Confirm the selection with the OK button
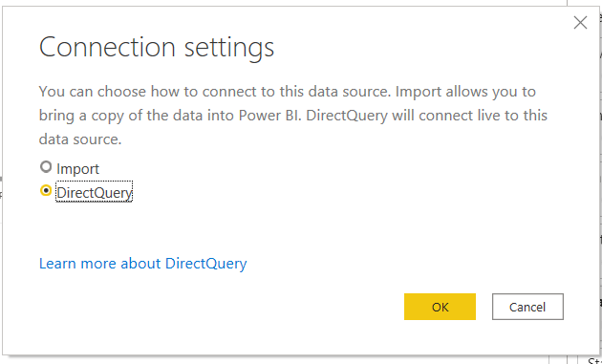The width and height of the screenshot is (602, 364). click(x=440, y=307)
